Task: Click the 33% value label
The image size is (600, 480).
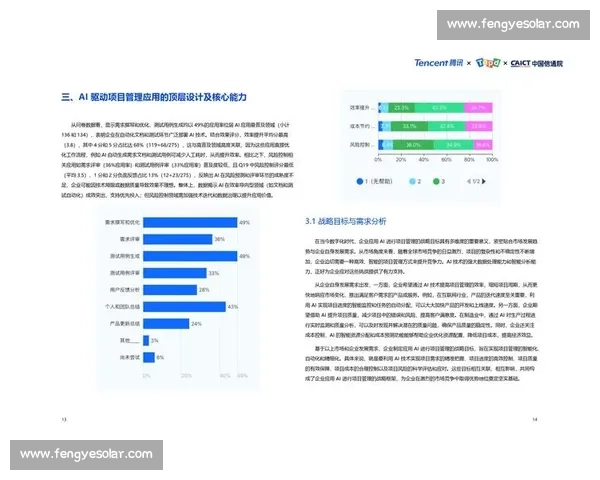Action: [214, 273]
